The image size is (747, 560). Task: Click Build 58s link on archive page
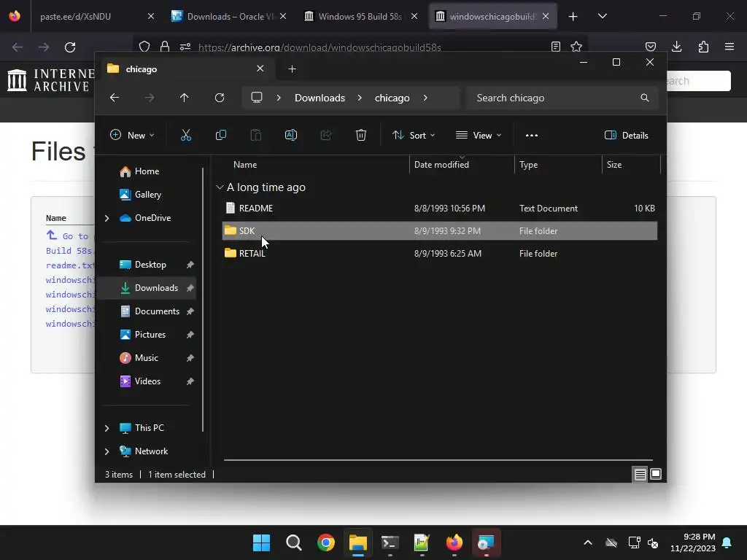(69, 251)
